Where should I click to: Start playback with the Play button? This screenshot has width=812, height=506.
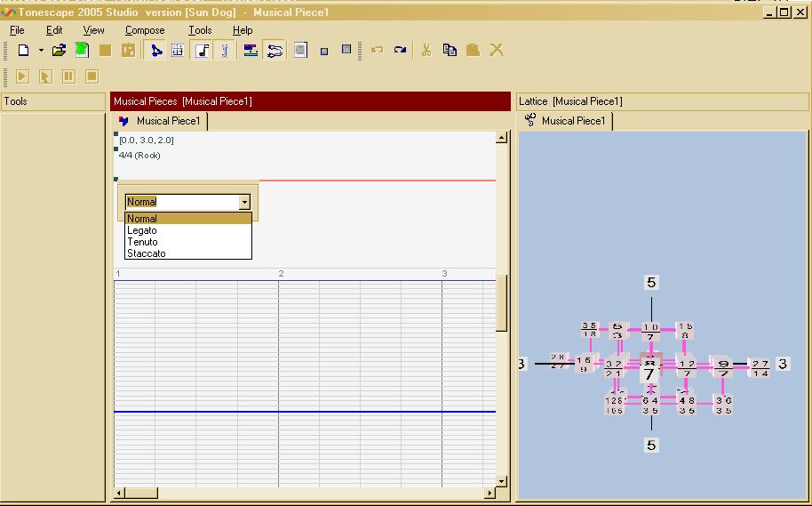[x=21, y=76]
